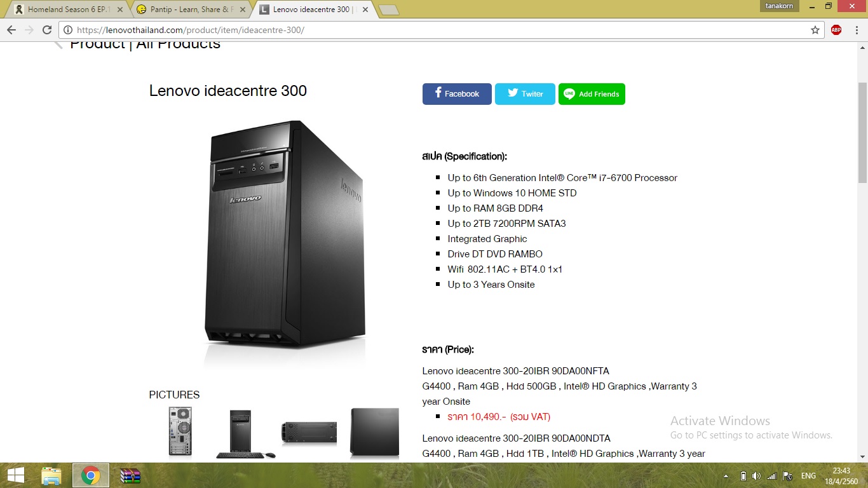Screen dimensions: 868x488
Task: Open the Windows Start menu
Action: tap(16, 475)
